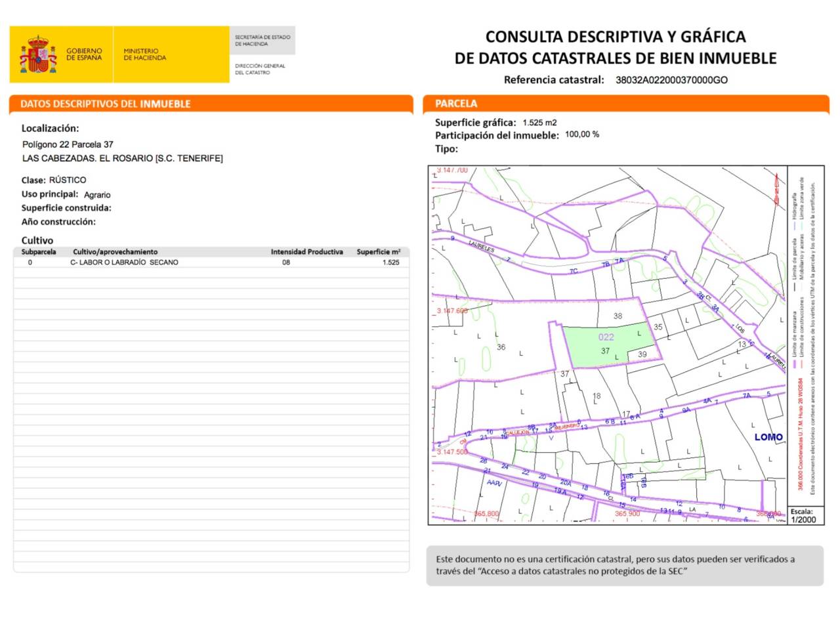Click the Intensidad Productiva column header
The width and height of the screenshot is (840, 630).
[306, 252]
